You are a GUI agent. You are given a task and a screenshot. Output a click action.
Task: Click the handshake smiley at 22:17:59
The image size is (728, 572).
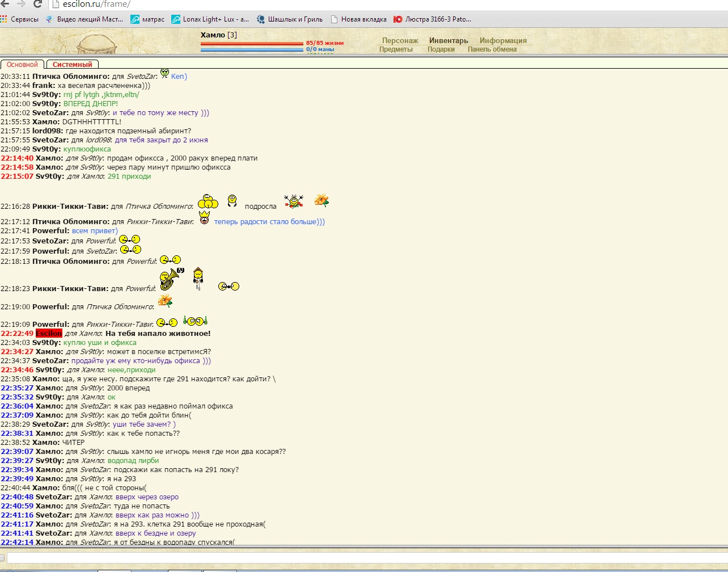point(130,249)
